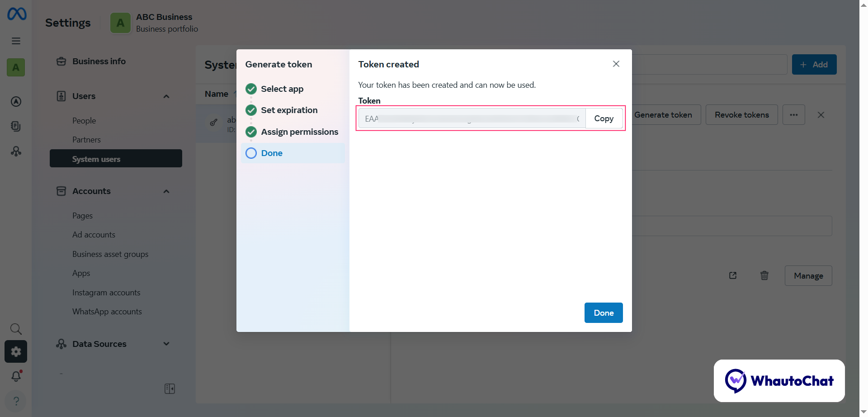
Task: Open WhatsApp accounts in the sidebar
Action: (107, 312)
